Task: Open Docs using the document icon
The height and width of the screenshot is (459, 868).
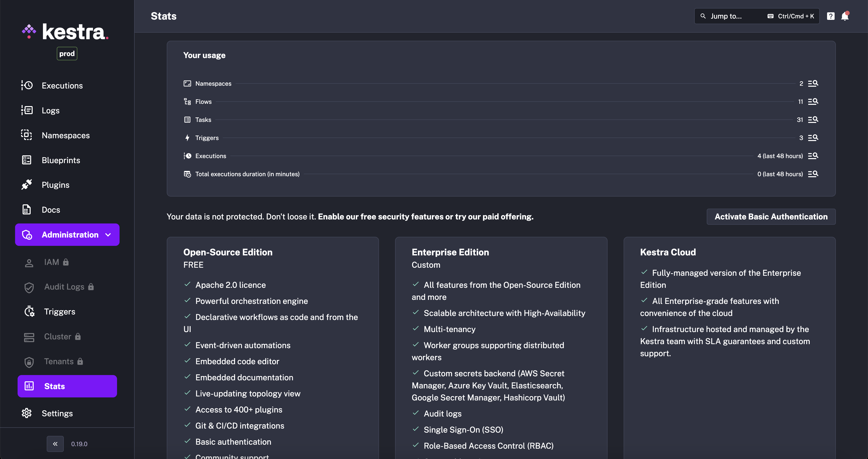Action: tap(26, 209)
